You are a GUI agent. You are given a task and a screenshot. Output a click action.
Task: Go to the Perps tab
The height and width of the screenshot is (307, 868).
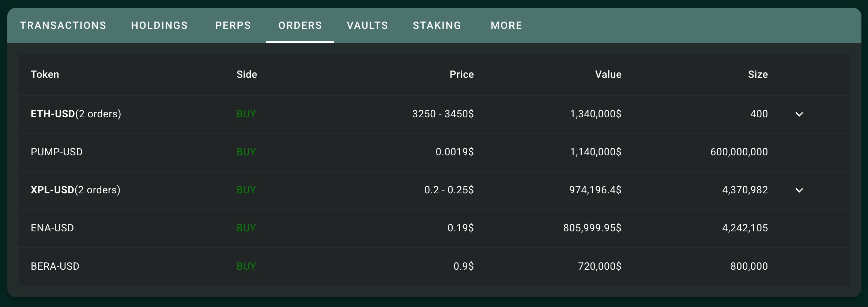point(233,25)
